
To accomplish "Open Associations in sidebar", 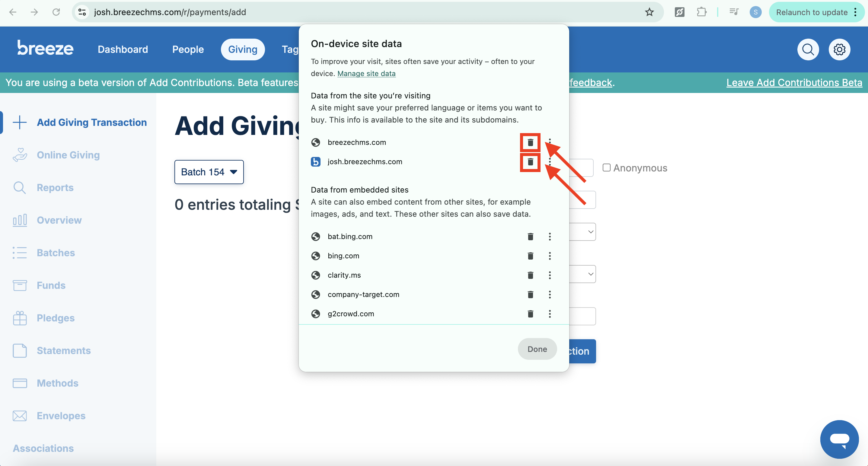I will pyautogui.click(x=43, y=448).
